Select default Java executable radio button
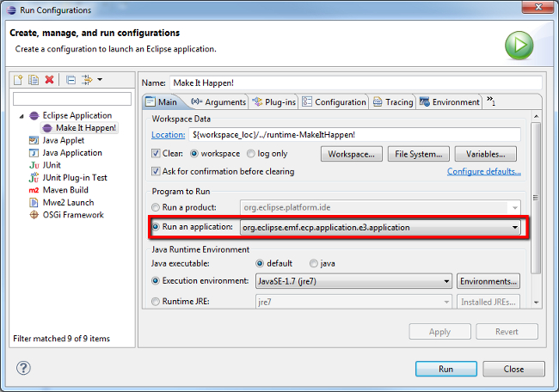The image size is (559, 392). pos(260,263)
